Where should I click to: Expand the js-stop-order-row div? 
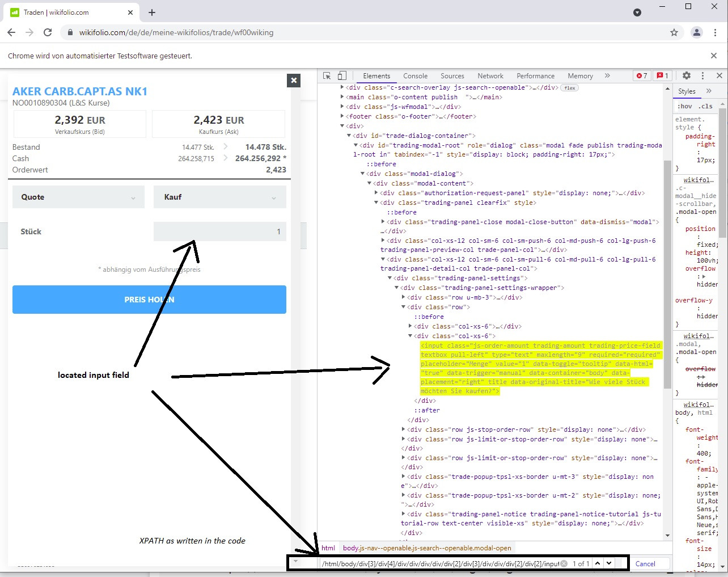point(404,429)
